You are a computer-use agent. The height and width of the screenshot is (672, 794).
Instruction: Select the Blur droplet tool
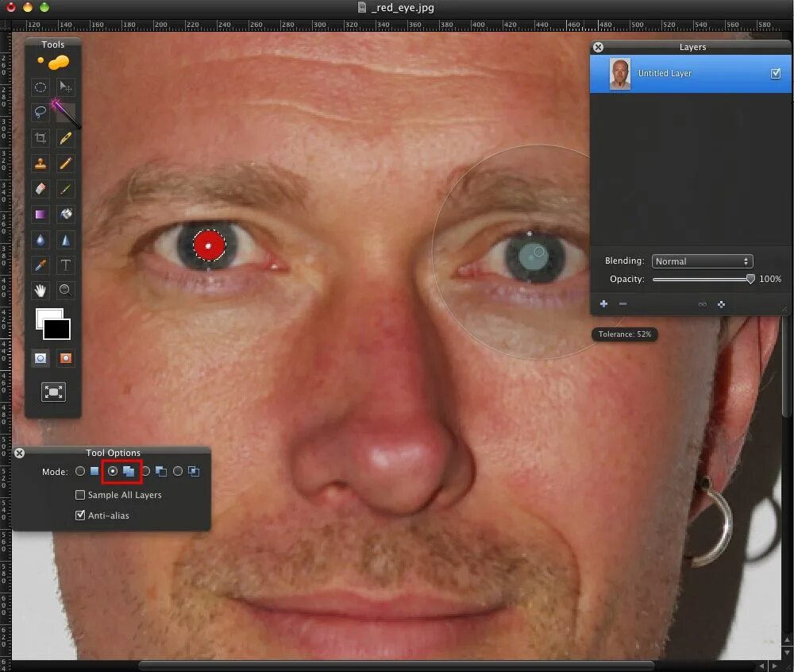click(40, 240)
